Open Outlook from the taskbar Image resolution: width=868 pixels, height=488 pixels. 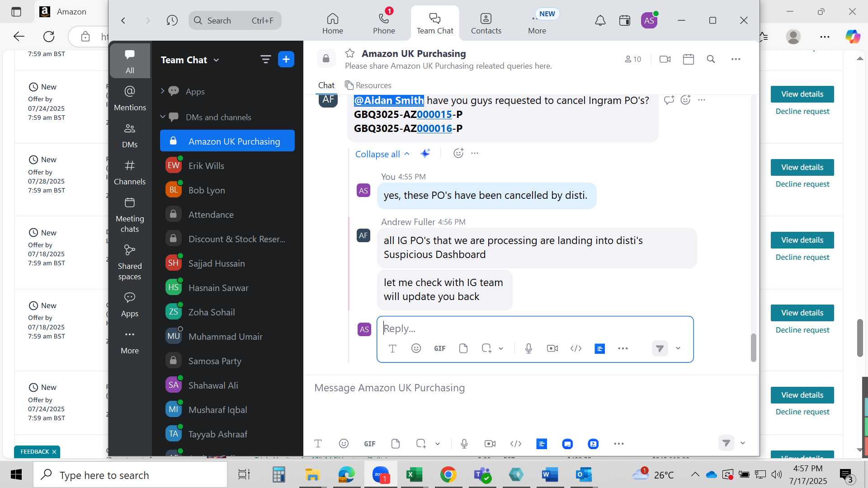pyautogui.click(x=584, y=475)
